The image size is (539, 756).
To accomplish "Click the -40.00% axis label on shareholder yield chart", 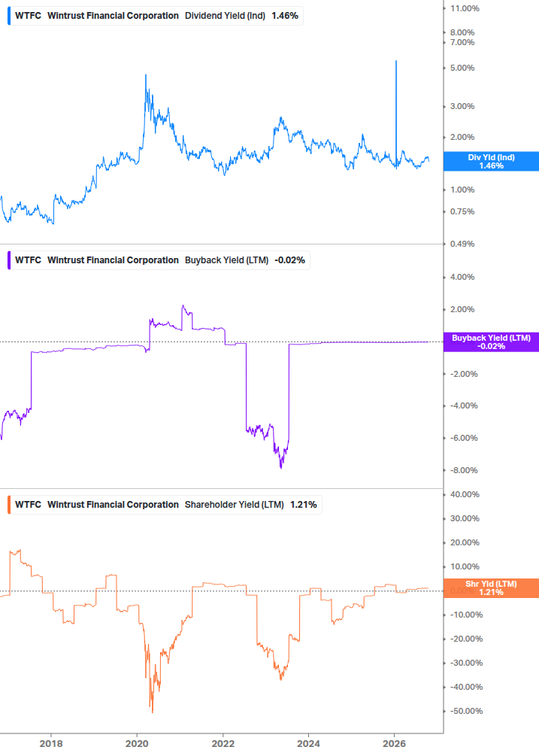I will click(466, 687).
